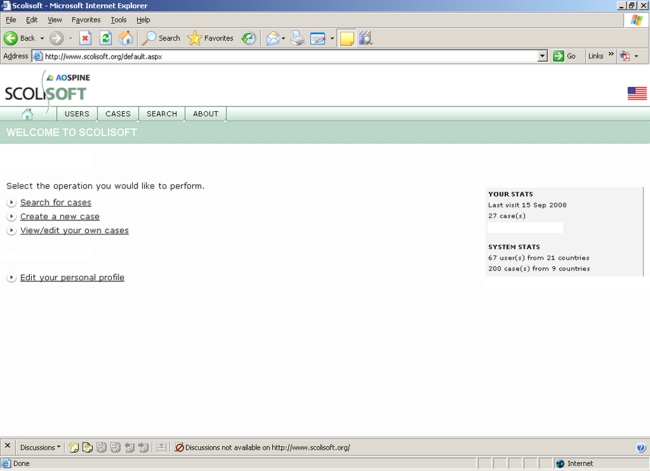Screen dimensions: 650x471
Task: Click the Mail envelope icon
Action: [x=273, y=38]
